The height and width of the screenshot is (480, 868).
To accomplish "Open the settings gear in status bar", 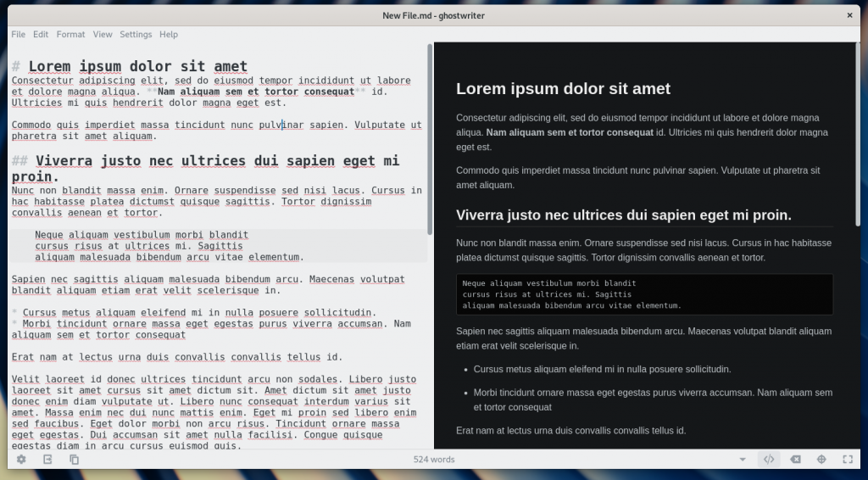I will coord(21,459).
